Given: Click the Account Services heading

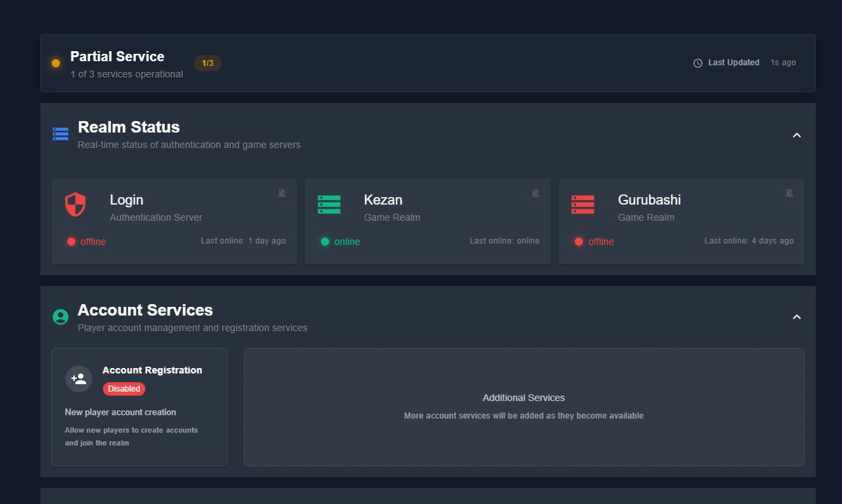Looking at the screenshot, I should tap(145, 310).
